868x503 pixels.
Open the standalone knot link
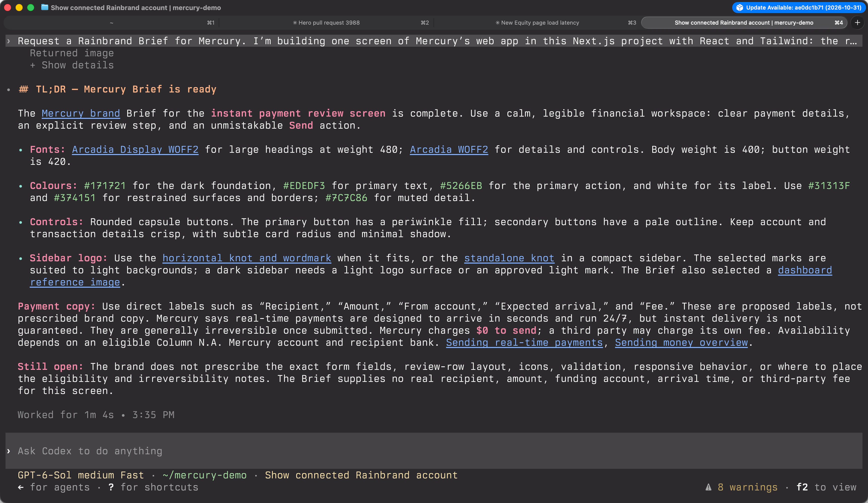pyautogui.click(x=509, y=258)
